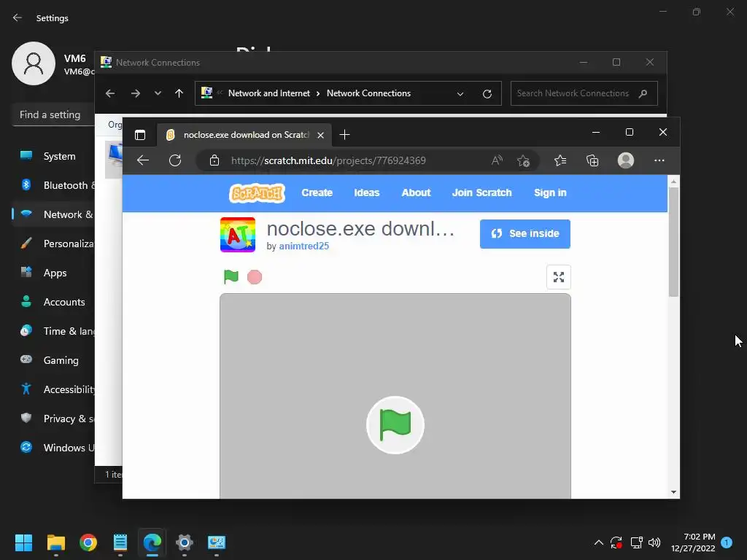Open the Edge Favorites list
Image resolution: width=747 pixels, height=560 pixels.
click(560, 160)
